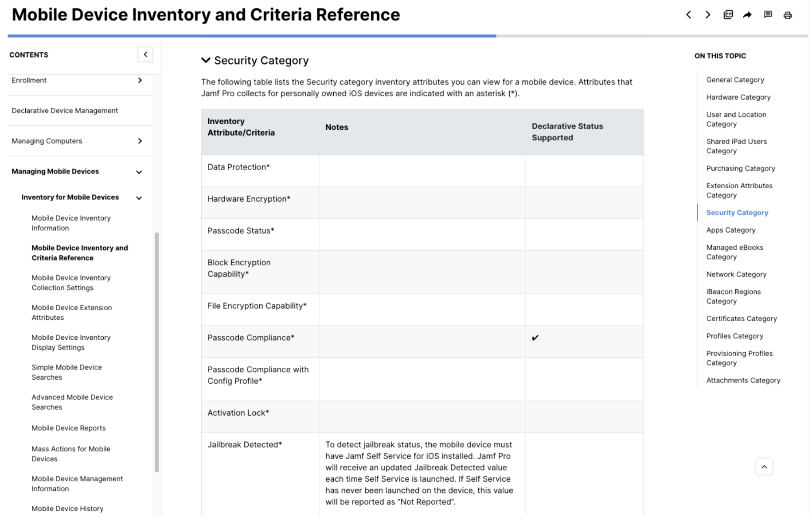Viewport: 812px width, 529px height.
Task: Click the scroll-to-top arrow button
Action: tap(764, 466)
